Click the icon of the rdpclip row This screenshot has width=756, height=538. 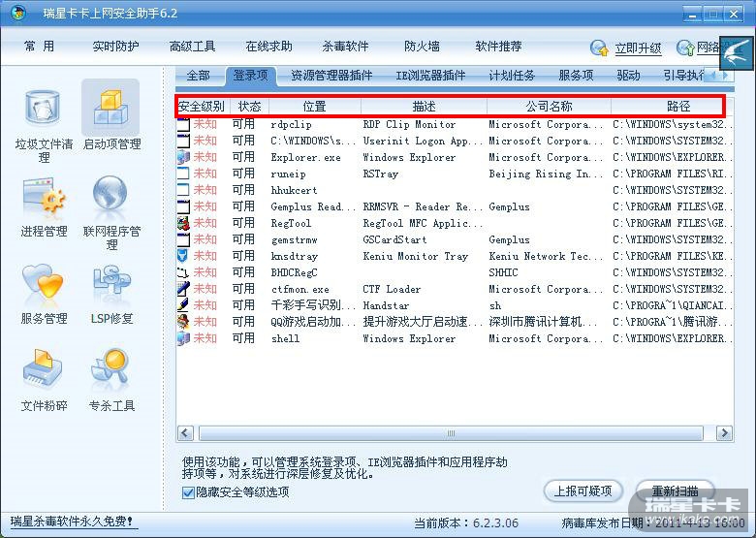point(183,124)
